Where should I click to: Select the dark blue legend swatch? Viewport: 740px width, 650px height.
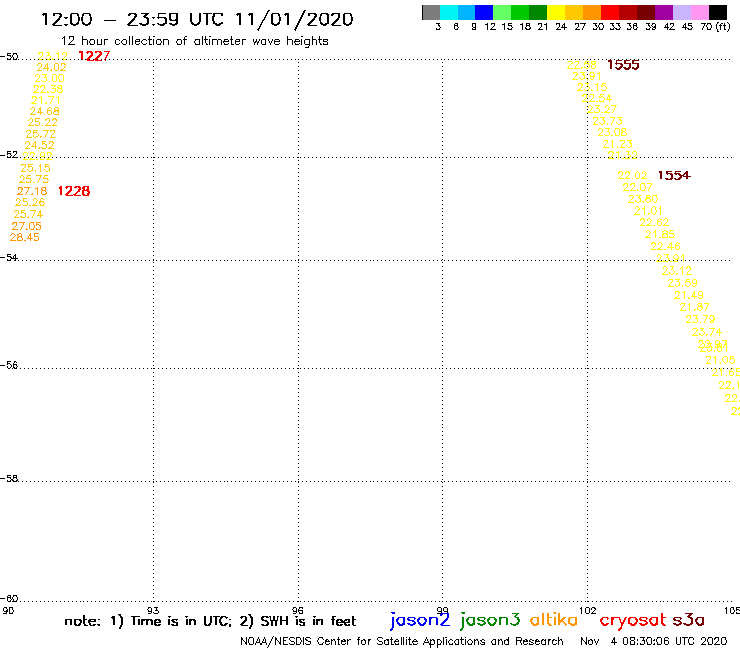(484, 12)
